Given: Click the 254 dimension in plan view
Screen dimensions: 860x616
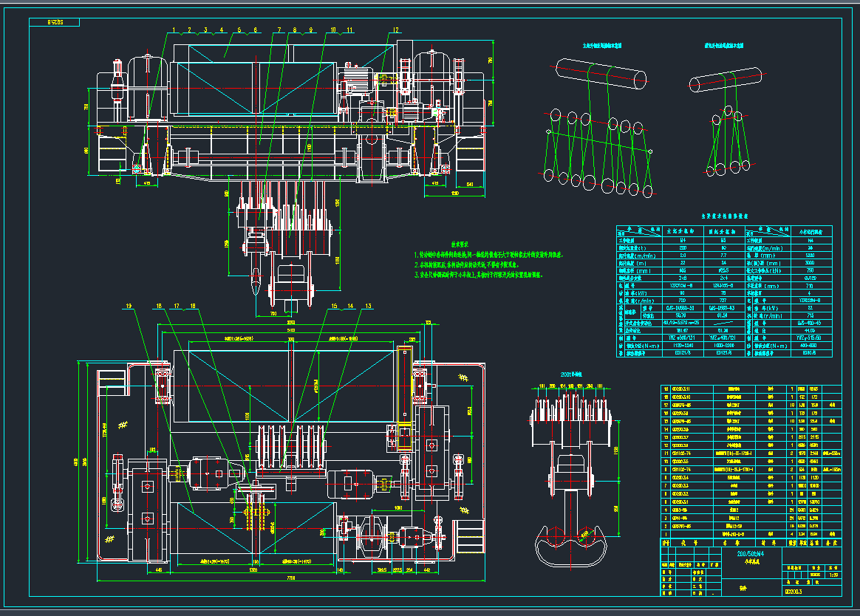Looking at the screenshot, I should click(409, 570).
